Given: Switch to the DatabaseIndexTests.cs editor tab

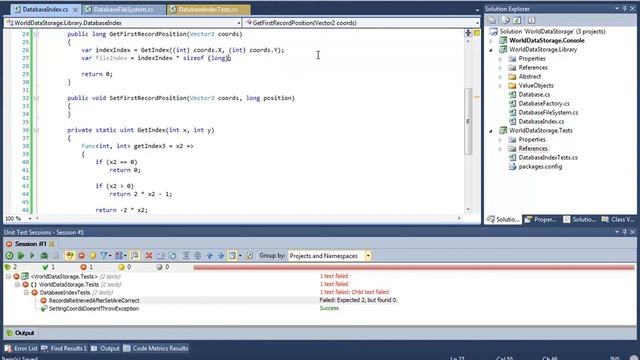Looking at the screenshot, I should point(208,9).
